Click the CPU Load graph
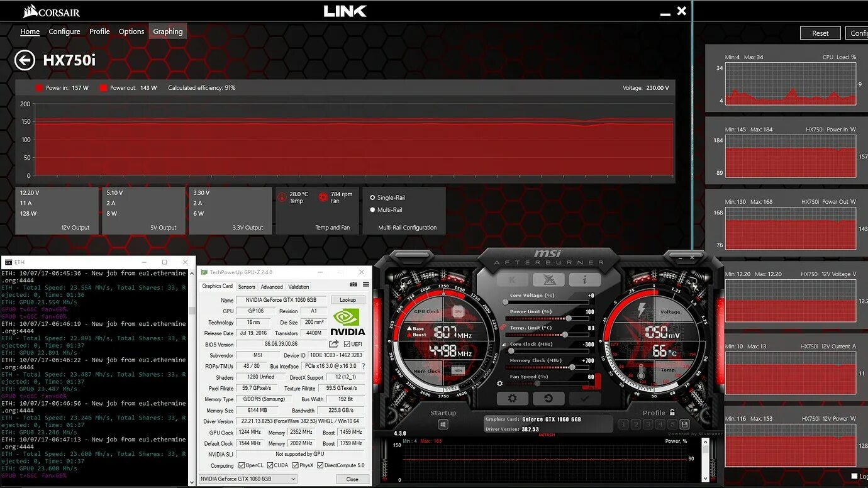Viewport: 868px width, 488px height. pos(791,84)
